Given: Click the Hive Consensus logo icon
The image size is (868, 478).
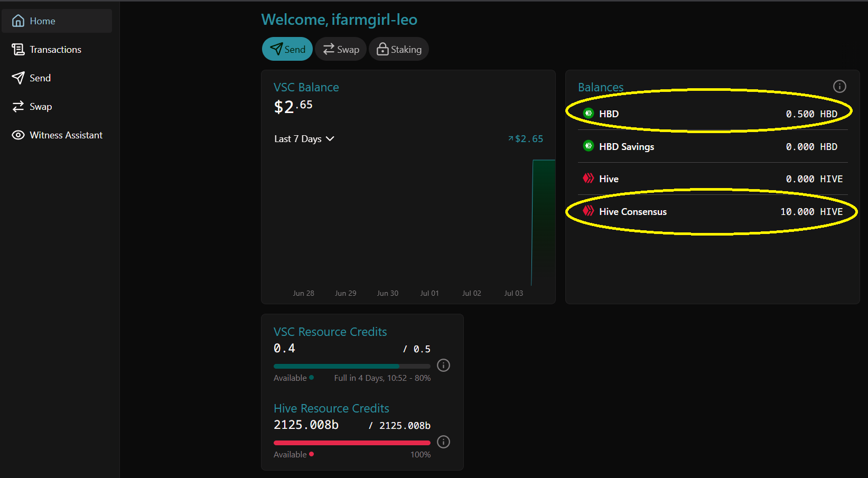Looking at the screenshot, I should [x=588, y=211].
